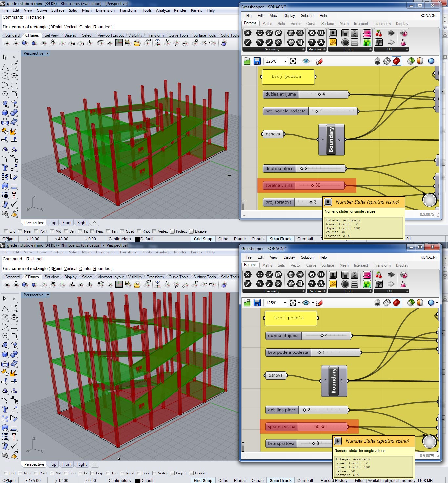Click the yellow Panel icon in upper Grasshopper Input panel
Viewport: 448px width, 483px height.
333,42
